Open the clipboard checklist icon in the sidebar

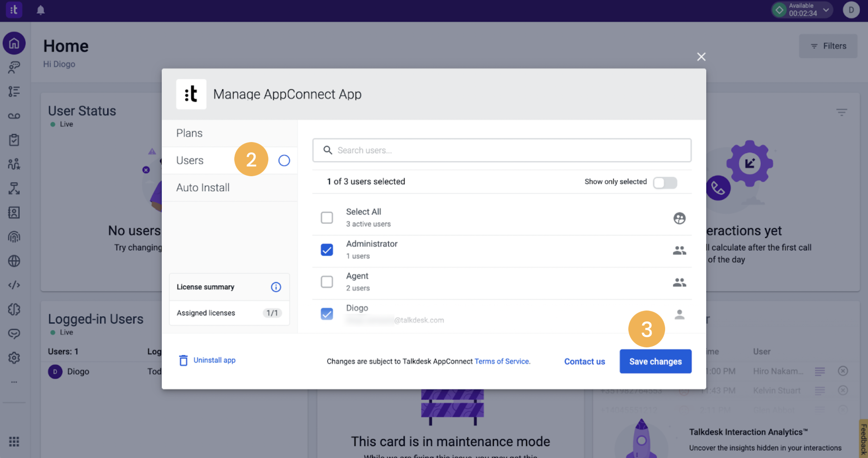tap(14, 140)
